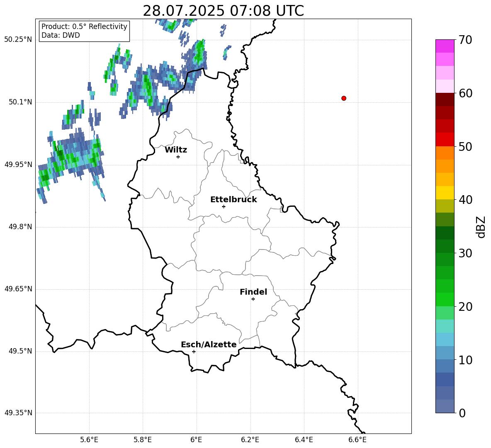Viewport: 491px width, 448px height.
Task: Click the 20 value on the colorbar
Action: pyautogui.click(x=465, y=307)
